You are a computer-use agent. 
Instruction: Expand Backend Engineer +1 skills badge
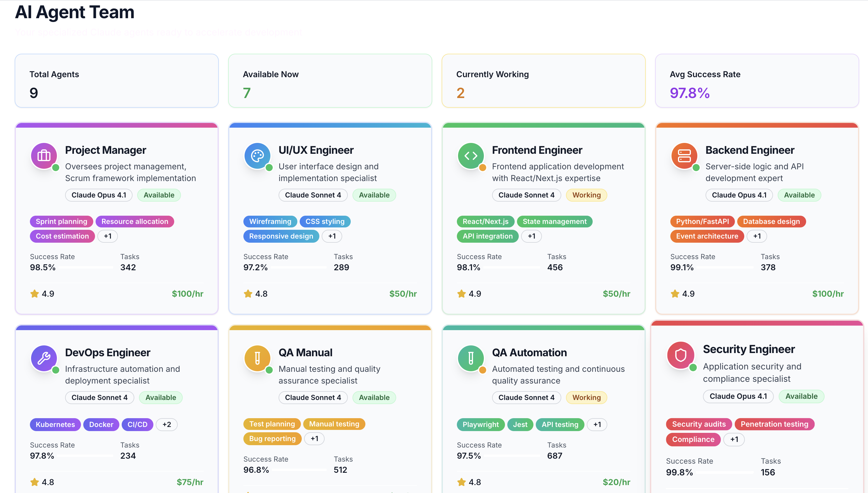(x=757, y=236)
